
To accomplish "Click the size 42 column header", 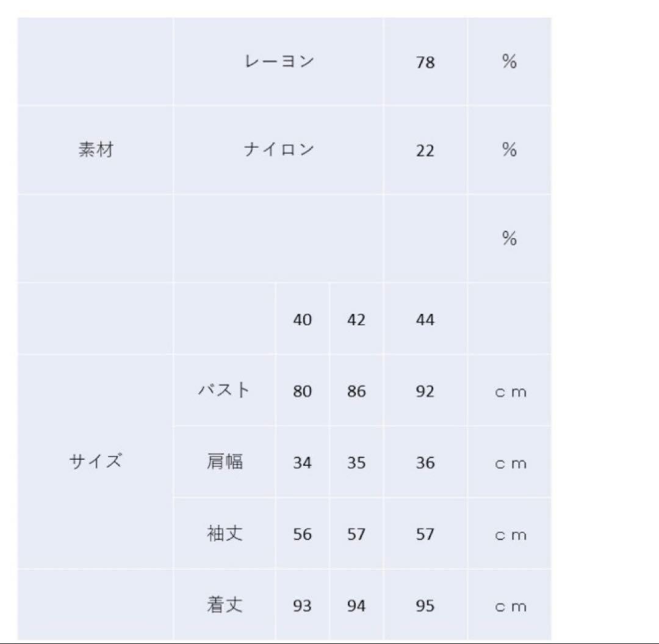I will [x=356, y=319].
